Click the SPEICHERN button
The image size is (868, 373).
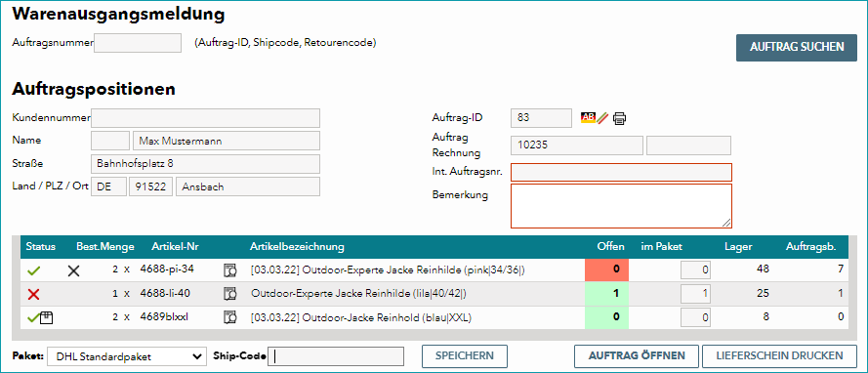(465, 355)
